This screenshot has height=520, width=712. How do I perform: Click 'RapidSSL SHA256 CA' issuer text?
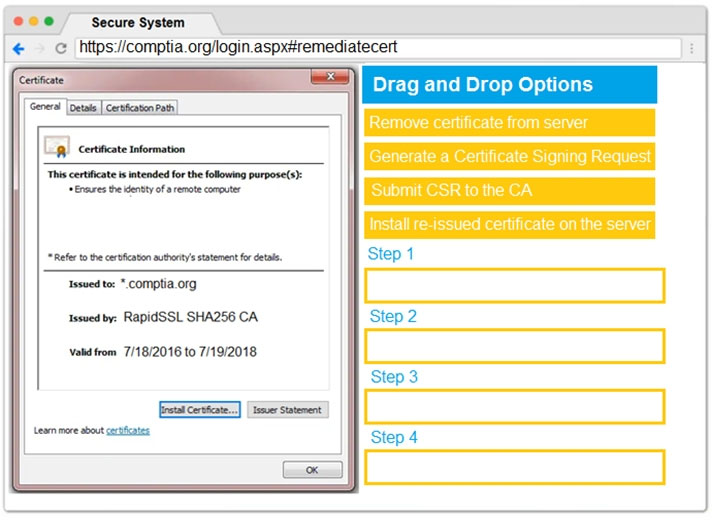click(191, 317)
